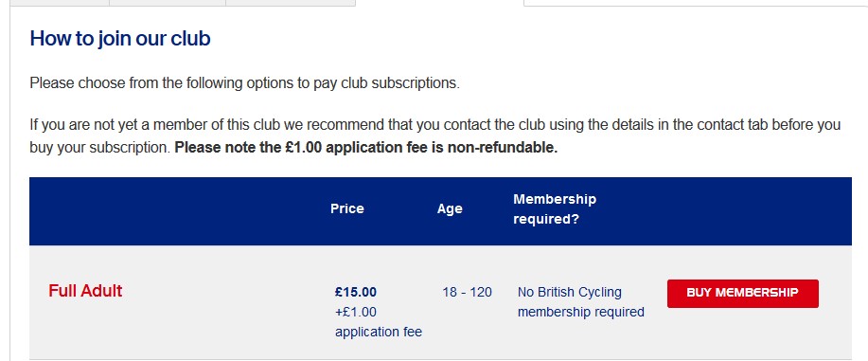Select the first grey tab at top left
The image size is (868, 361).
coord(60,3)
